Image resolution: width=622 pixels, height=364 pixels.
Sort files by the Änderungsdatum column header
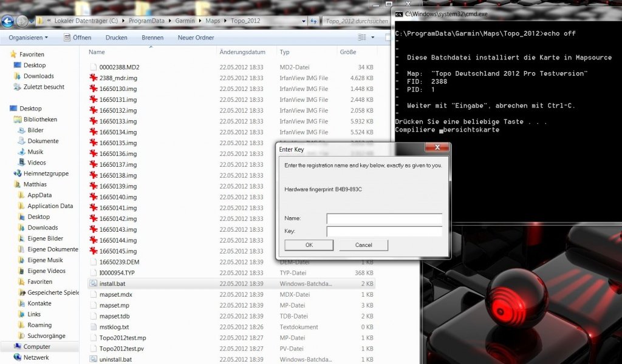242,52
